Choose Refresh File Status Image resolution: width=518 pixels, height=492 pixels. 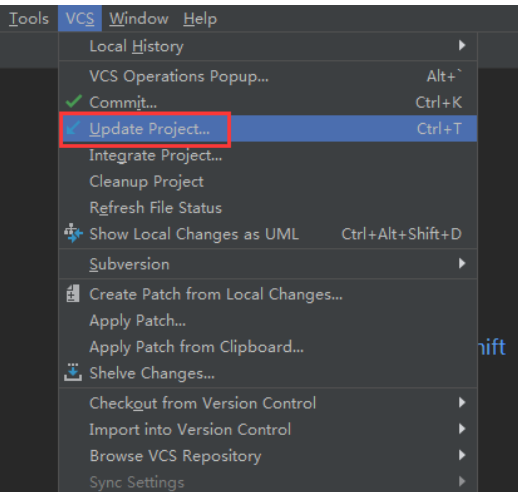(268, 208)
